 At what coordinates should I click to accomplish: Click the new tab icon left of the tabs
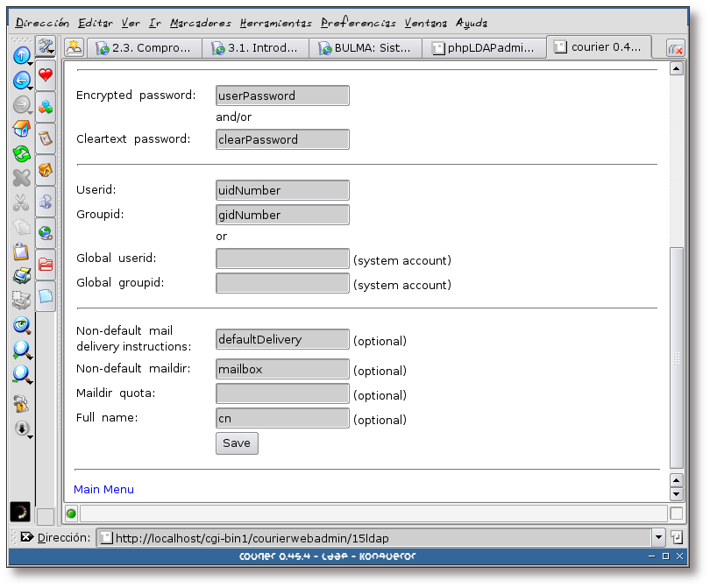coord(75,48)
